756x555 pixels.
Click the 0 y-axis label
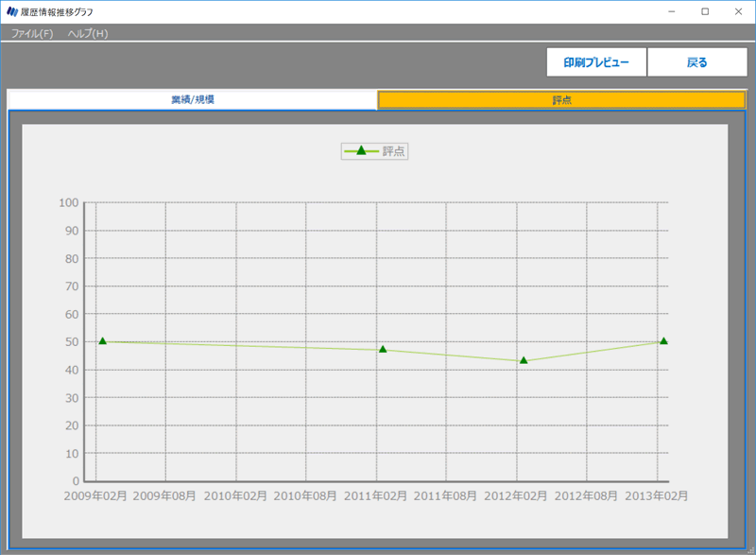76,480
